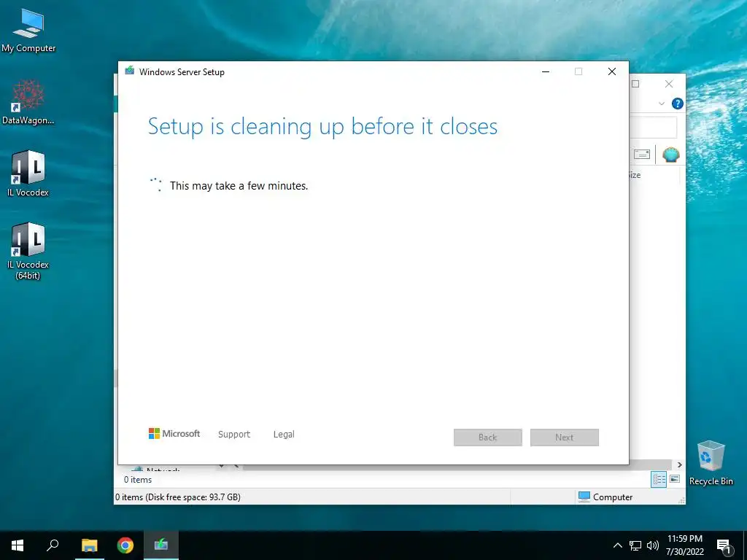Select the Windows Server Setup taskbar item
The width and height of the screenshot is (747, 560).
click(x=161, y=545)
